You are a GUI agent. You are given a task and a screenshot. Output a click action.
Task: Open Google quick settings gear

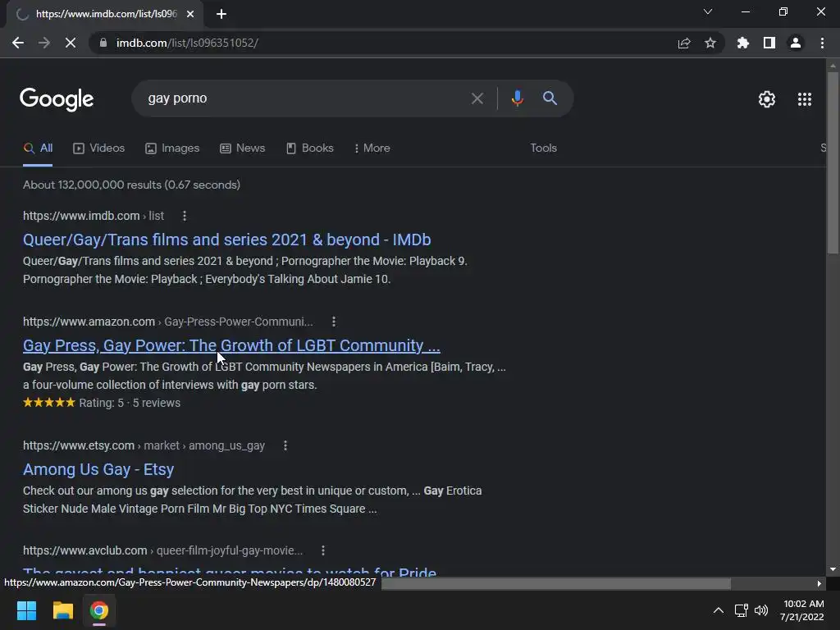(767, 99)
